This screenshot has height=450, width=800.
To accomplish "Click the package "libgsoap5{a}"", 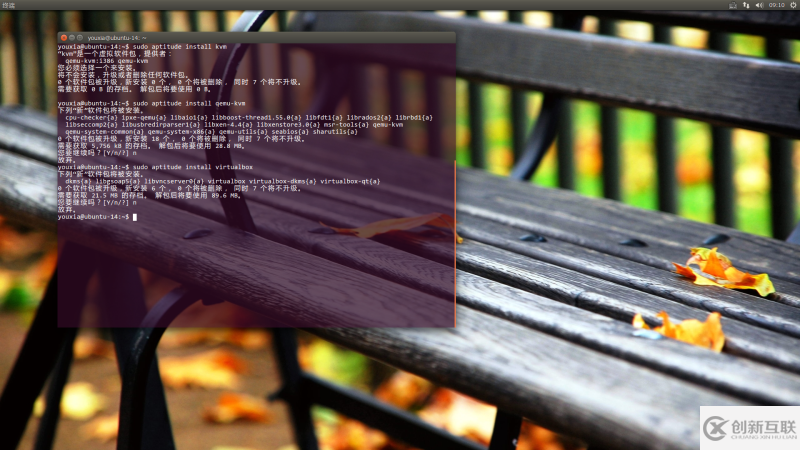I will [x=118, y=181].
